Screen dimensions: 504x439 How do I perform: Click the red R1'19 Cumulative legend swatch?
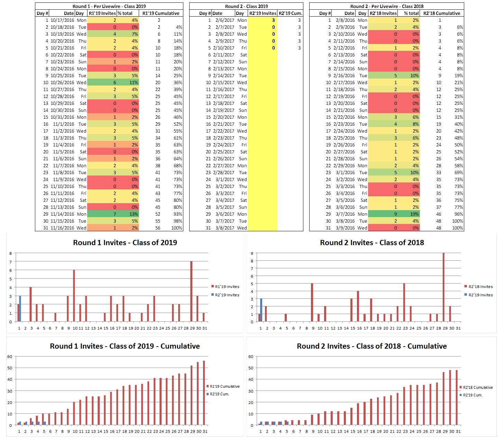(207, 386)
